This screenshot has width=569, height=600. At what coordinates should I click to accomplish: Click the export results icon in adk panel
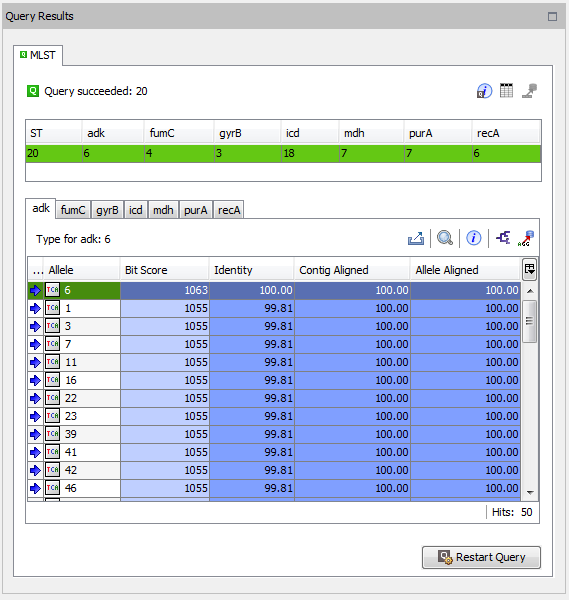pyautogui.click(x=416, y=238)
